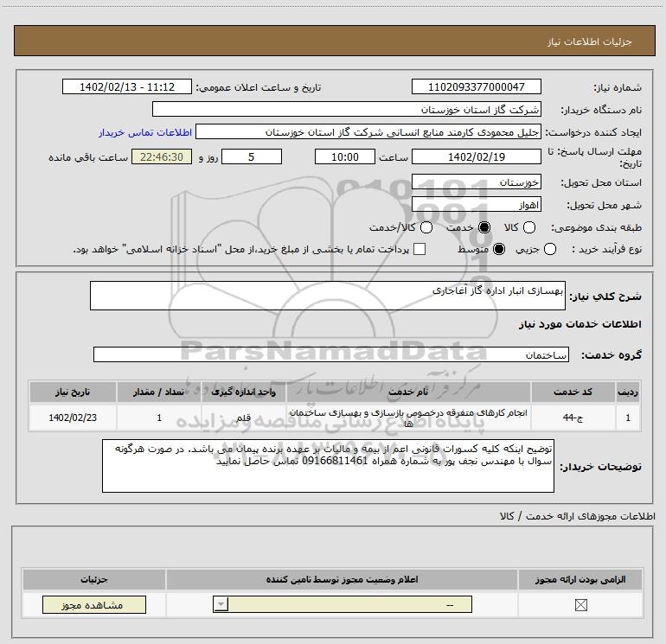Click the واحد اندازه گیری column header
Image resolution: width=666 pixels, height=644 pixels.
243,392
